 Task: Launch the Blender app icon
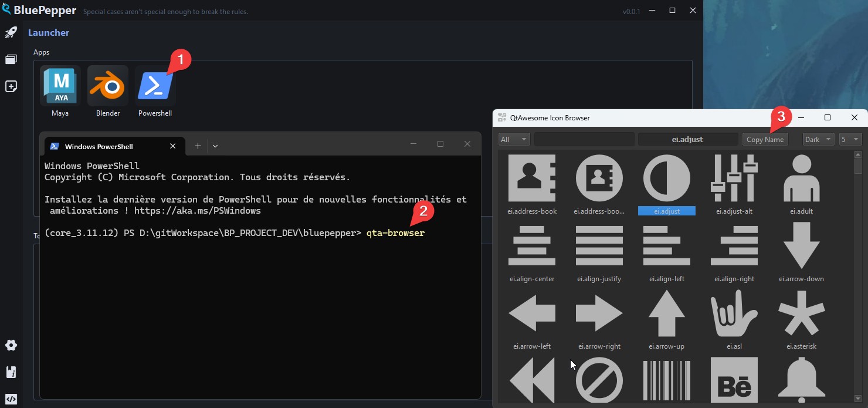pos(108,86)
